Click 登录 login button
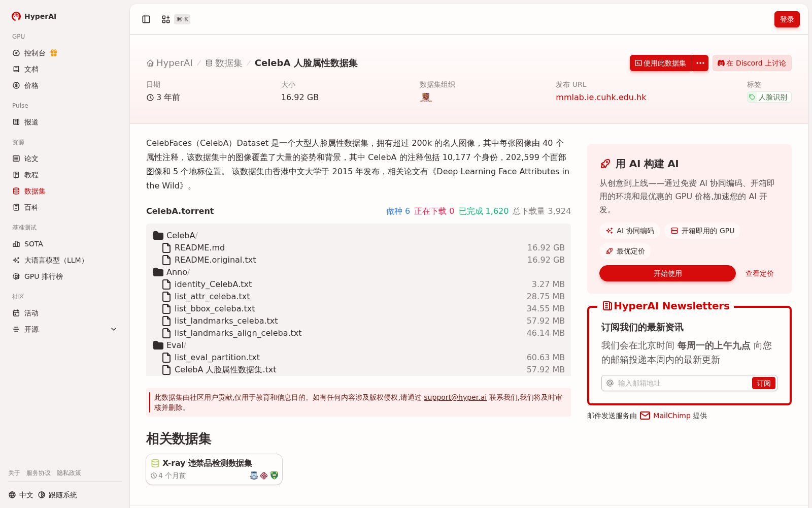The height and width of the screenshot is (508, 812). click(x=787, y=19)
